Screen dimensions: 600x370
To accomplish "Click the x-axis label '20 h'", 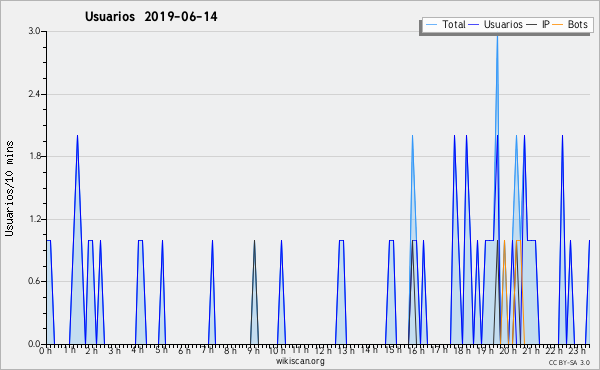I will pos(507,350).
